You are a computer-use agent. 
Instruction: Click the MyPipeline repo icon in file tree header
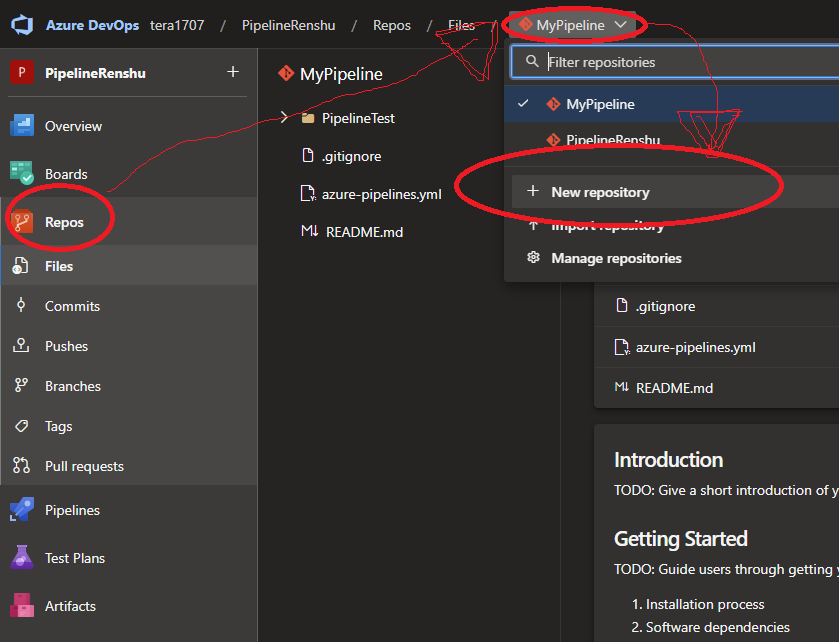point(286,73)
